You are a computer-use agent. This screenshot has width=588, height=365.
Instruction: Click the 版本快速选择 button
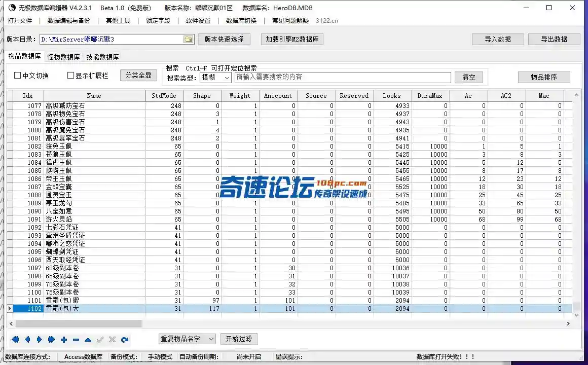click(224, 40)
